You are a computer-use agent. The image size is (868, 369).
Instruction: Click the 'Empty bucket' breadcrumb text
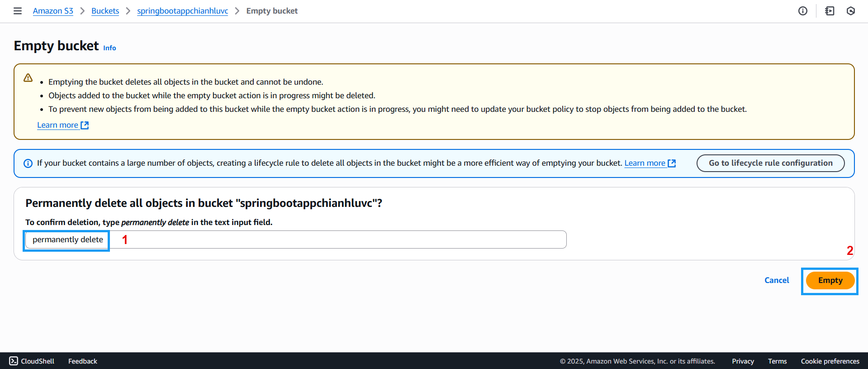[272, 11]
